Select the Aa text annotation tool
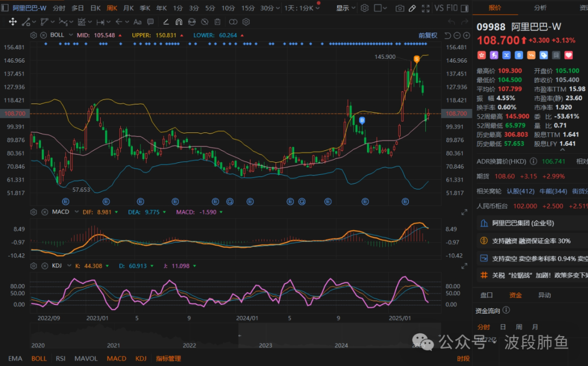The width and height of the screenshot is (588, 366). point(137,22)
